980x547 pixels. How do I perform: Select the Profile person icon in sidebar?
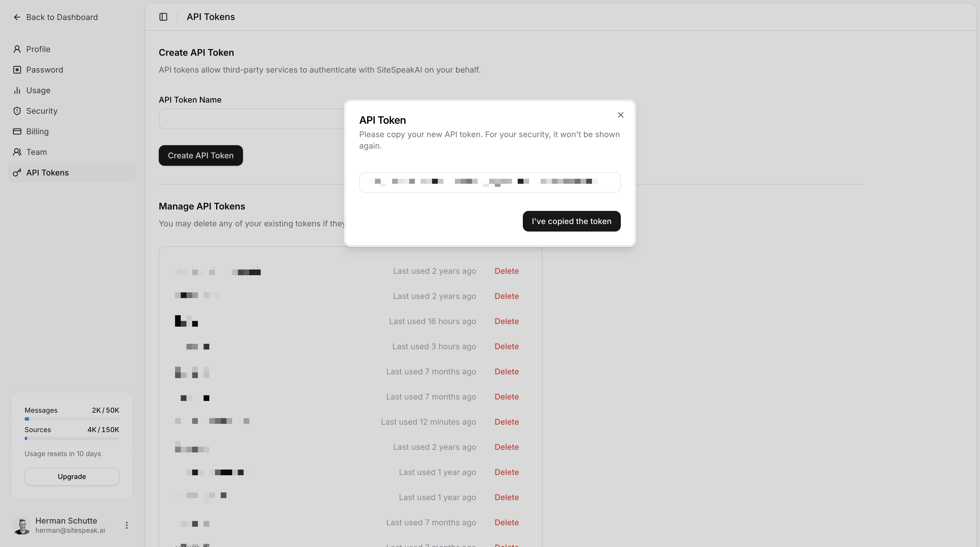coord(17,49)
